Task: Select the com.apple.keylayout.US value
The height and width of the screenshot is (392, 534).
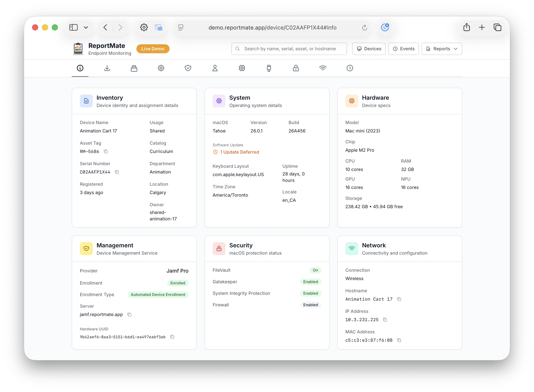Action: click(238, 175)
